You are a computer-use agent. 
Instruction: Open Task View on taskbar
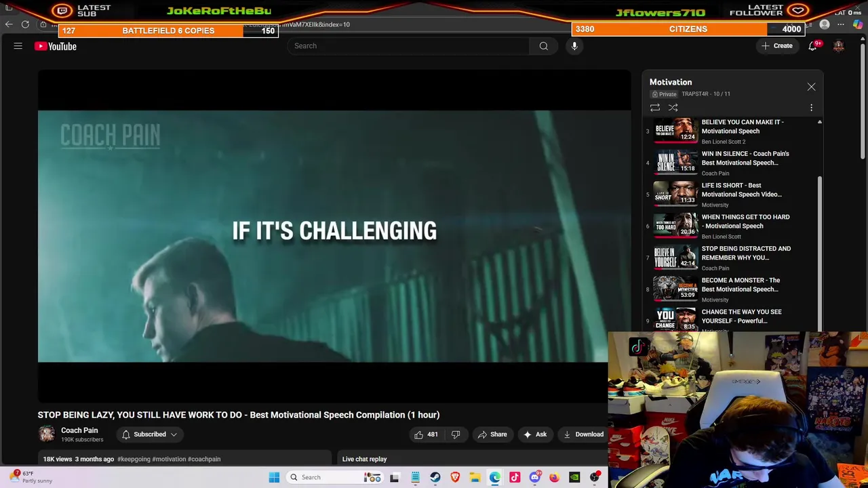[394, 477]
